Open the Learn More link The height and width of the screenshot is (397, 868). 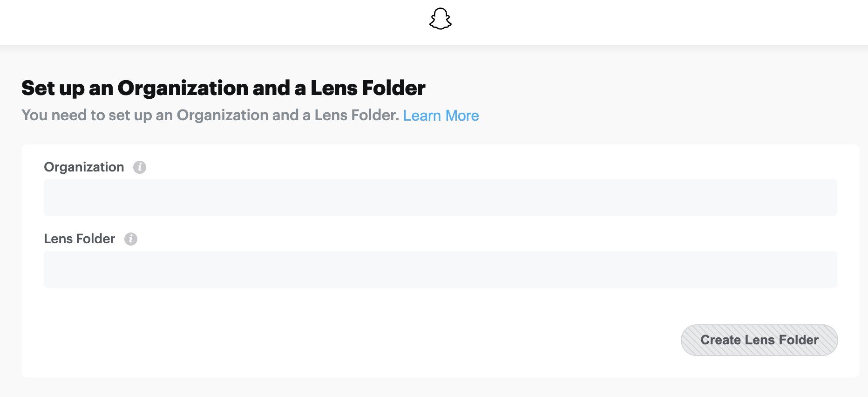[x=441, y=116]
